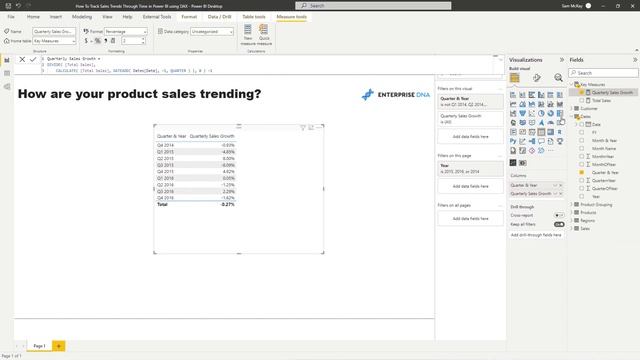The height and width of the screenshot is (360, 640).
Task: Expand the Regions table
Action: tap(572, 220)
